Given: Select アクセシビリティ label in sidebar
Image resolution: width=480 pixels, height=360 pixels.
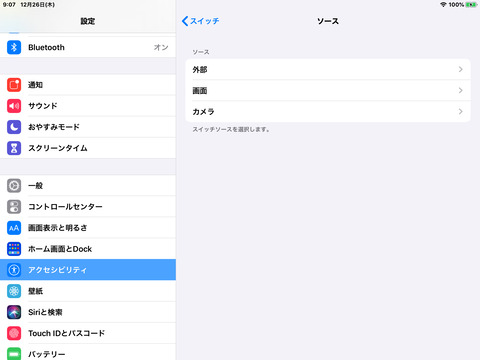Looking at the screenshot, I should 57,270.
